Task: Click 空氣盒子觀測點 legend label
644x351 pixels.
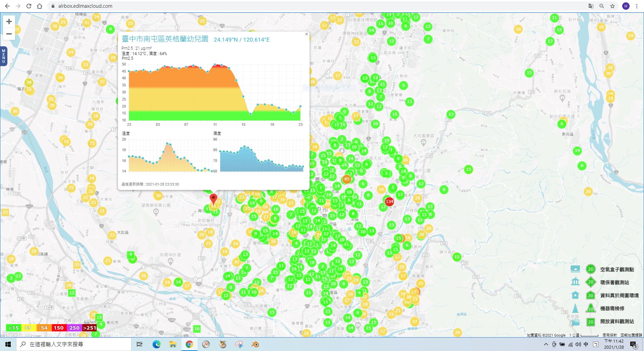Action: 617,269
